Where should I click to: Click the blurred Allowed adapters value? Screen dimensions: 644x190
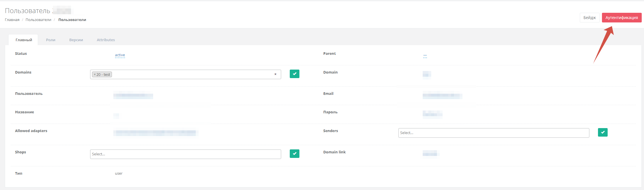(x=156, y=133)
